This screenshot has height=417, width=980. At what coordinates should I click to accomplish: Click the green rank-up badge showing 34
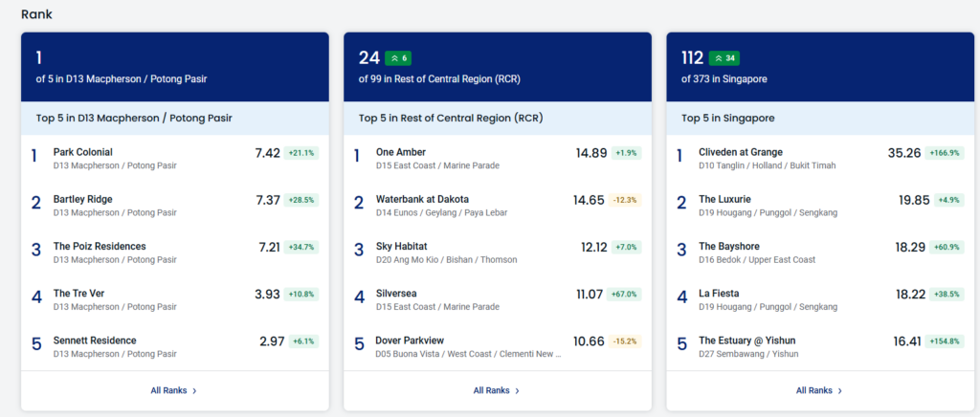(724, 58)
